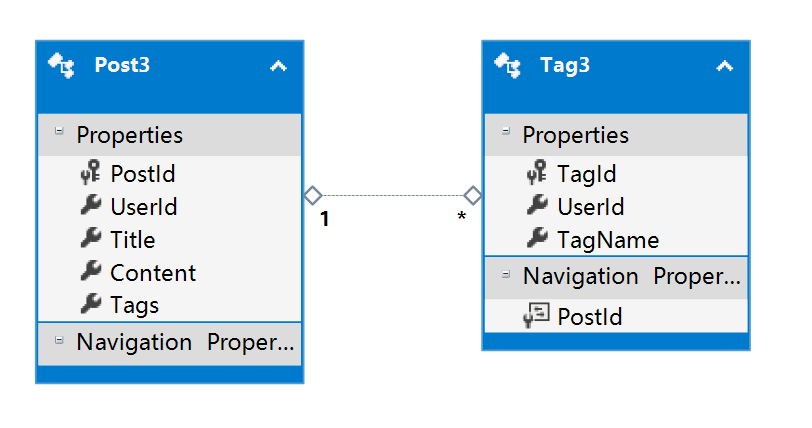
Task: Collapse the Tag3 entity box
Action: click(725, 66)
